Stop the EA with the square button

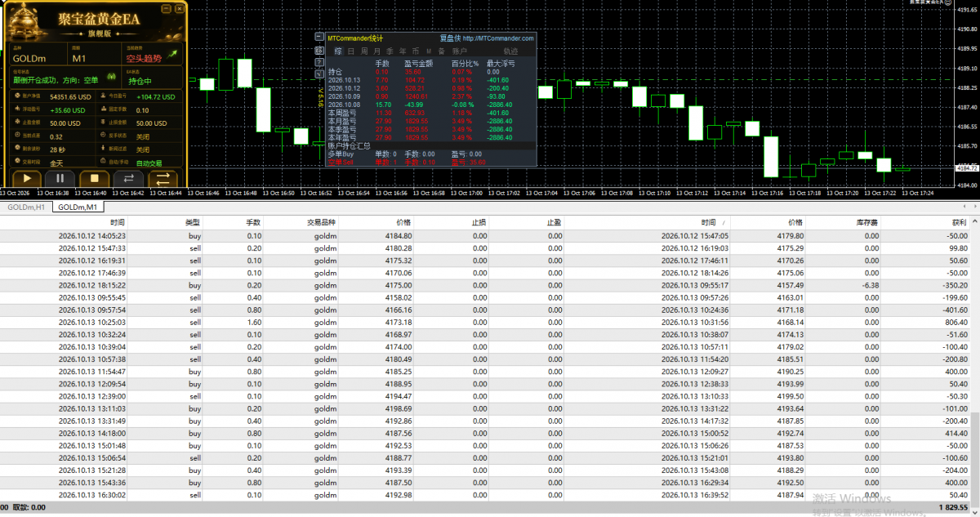point(94,177)
